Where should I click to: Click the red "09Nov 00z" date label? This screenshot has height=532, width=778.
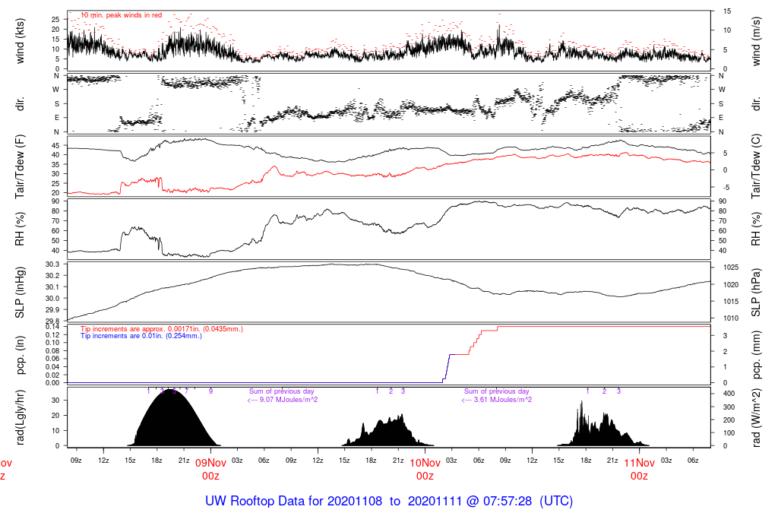click(210, 470)
